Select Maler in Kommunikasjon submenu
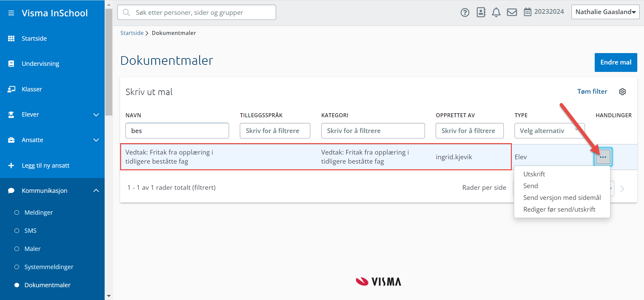Image resolution: width=644 pixels, height=300 pixels. (x=33, y=249)
